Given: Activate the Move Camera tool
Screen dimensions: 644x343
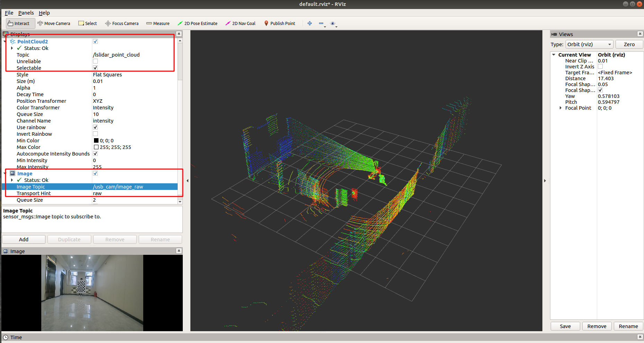Looking at the screenshot, I should pos(54,23).
